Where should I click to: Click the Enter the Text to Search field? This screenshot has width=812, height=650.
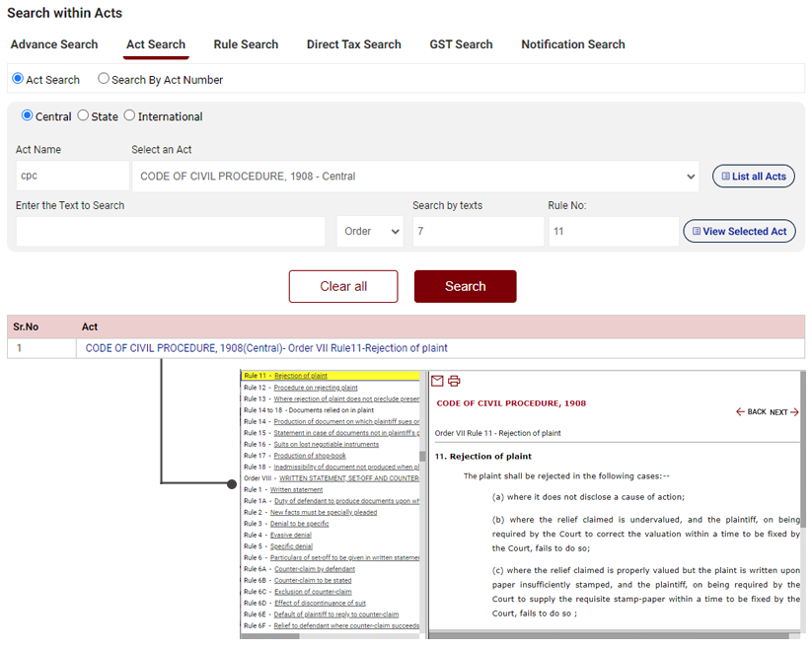point(171,232)
